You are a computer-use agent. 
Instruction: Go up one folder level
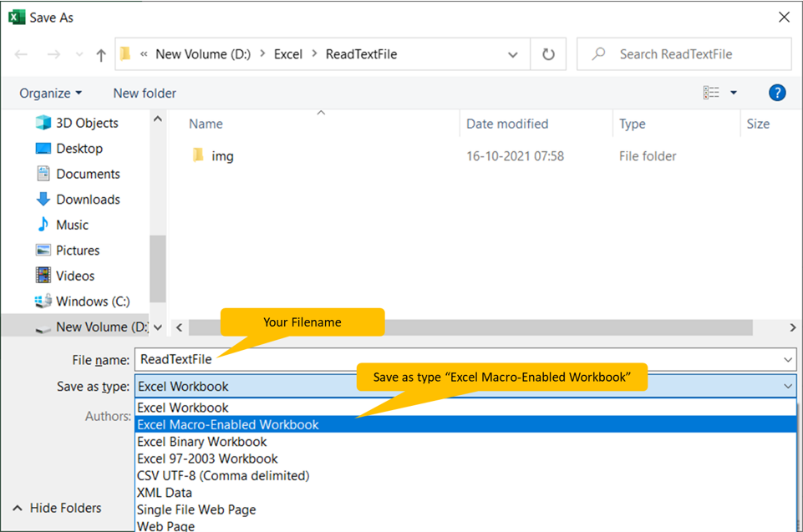click(101, 55)
